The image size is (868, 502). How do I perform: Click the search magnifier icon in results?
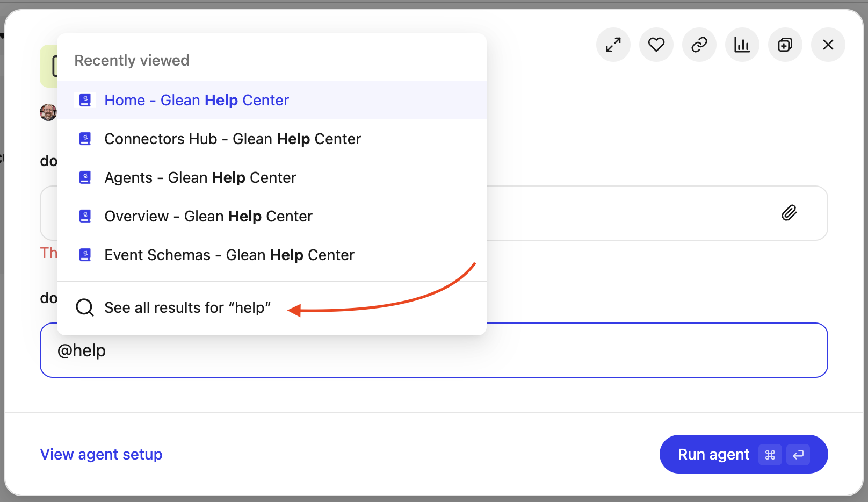click(85, 307)
